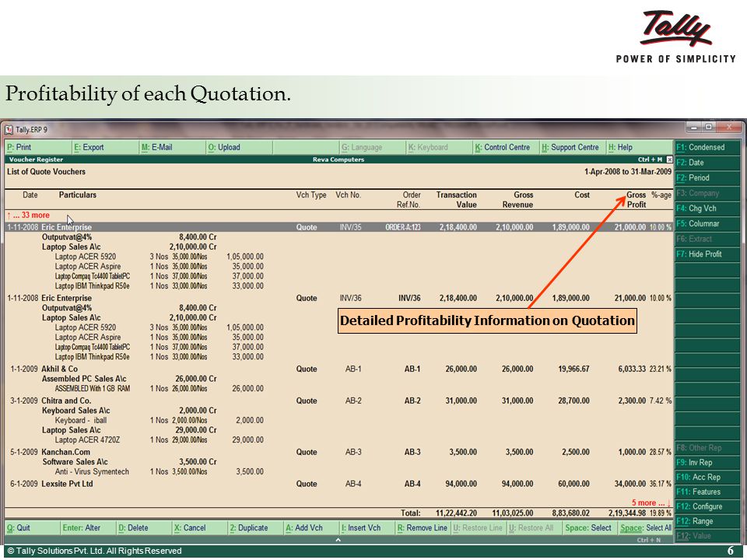Choose M: E-Mail in top bar

173,148
